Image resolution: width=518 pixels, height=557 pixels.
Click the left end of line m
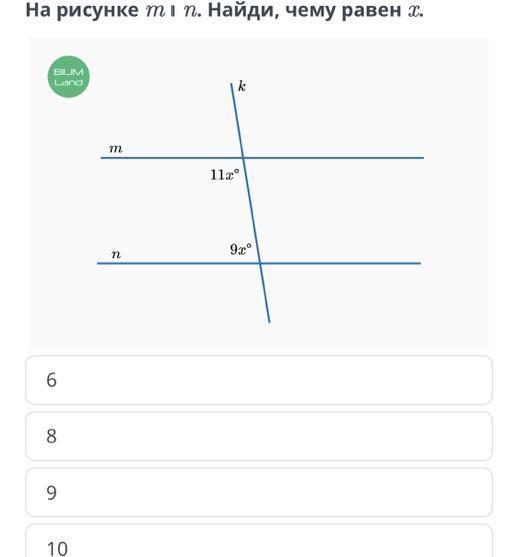click(102, 157)
